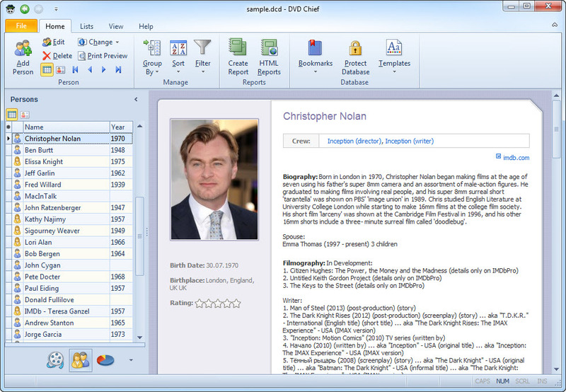
Task: Open Print Preview
Action: [103, 56]
